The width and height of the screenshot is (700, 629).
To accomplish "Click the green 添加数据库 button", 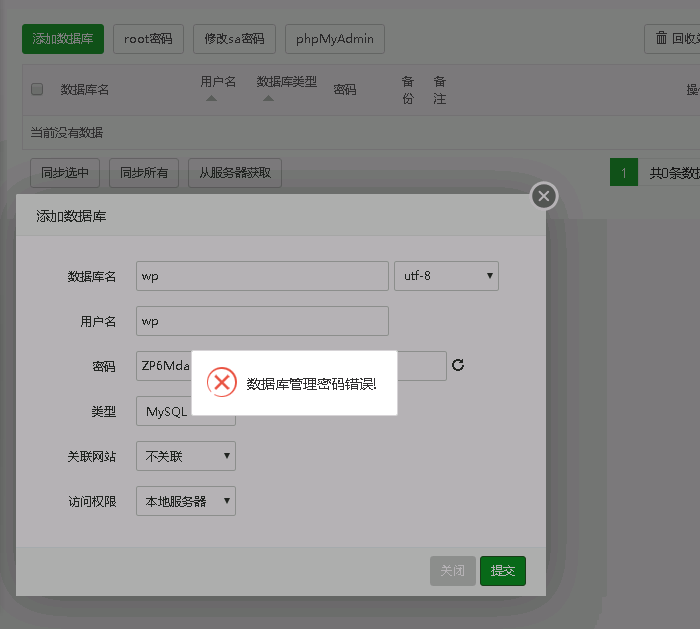I will (x=63, y=39).
